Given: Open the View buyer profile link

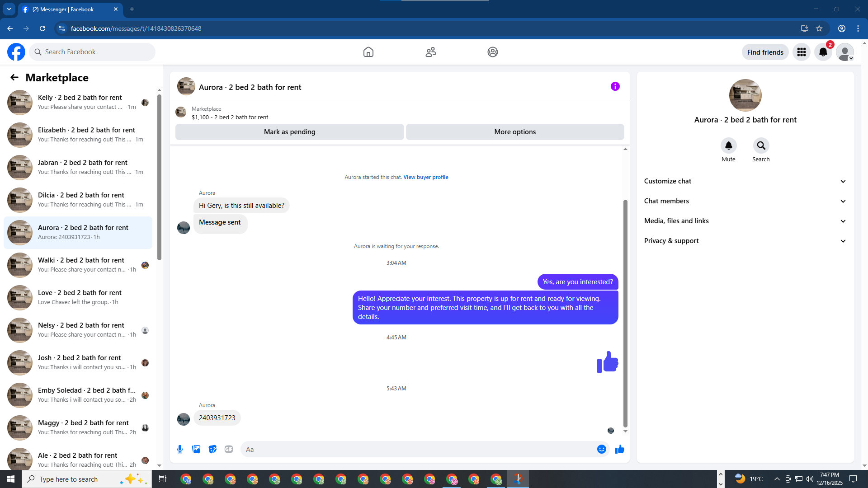Looking at the screenshot, I should (426, 177).
